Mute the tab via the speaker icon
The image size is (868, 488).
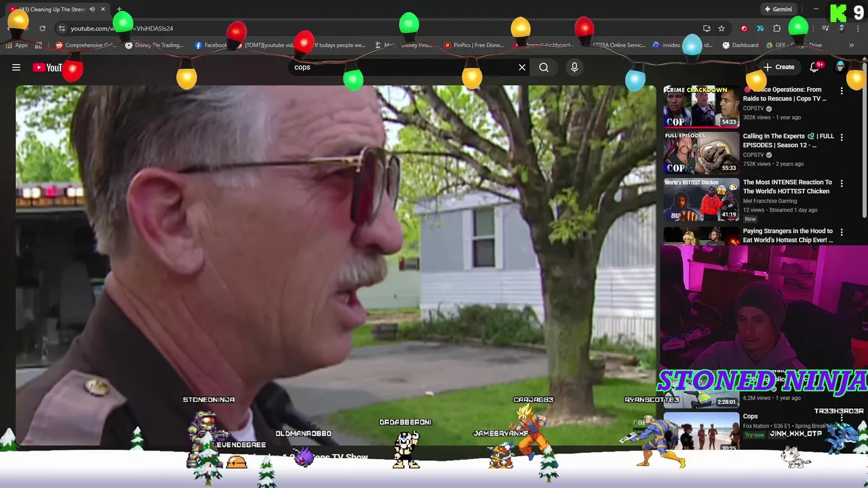point(92,9)
